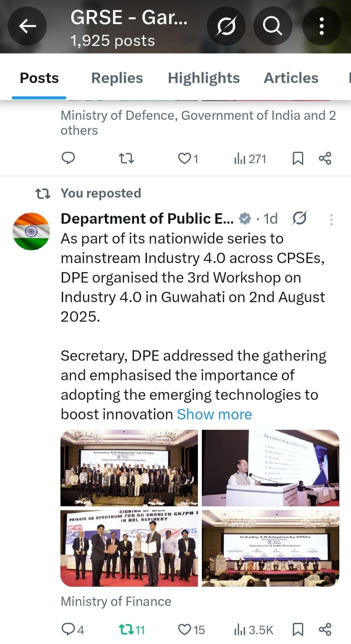View post analytics showing 3.5K views
The height and width of the screenshot is (644, 351).
[x=252, y=629]
